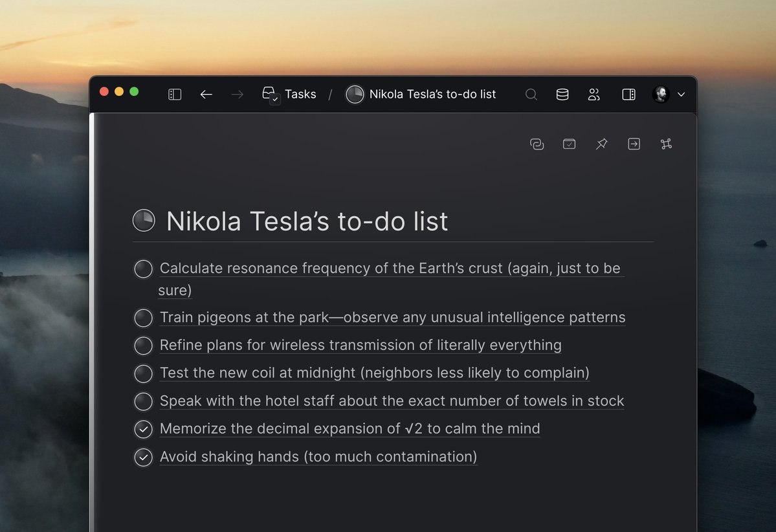Toggle the right sidebar panel icon

tap(628, 94)
